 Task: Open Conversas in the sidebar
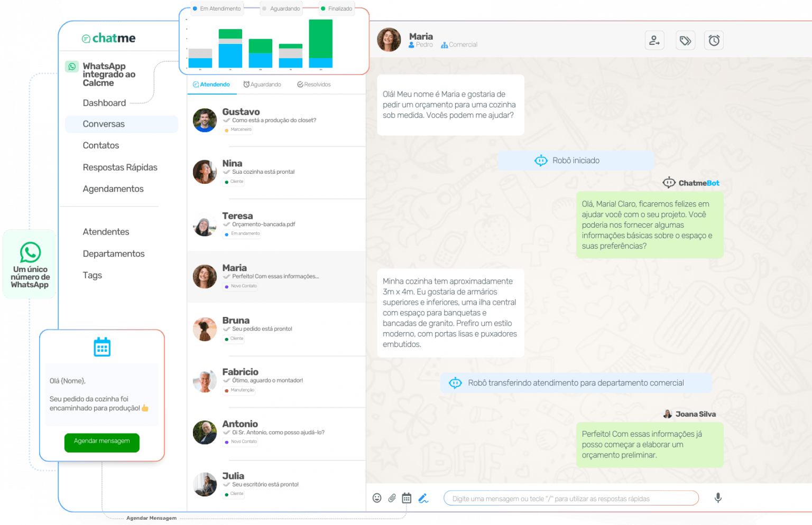[104, 124]
